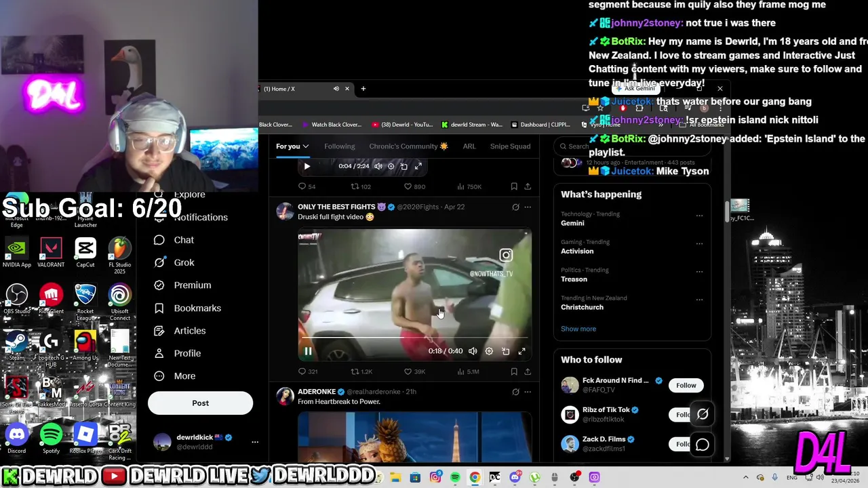The image size is (868, 488).
Task: Seek along the Druski video progress bar
Action: (x=414, y=337)
